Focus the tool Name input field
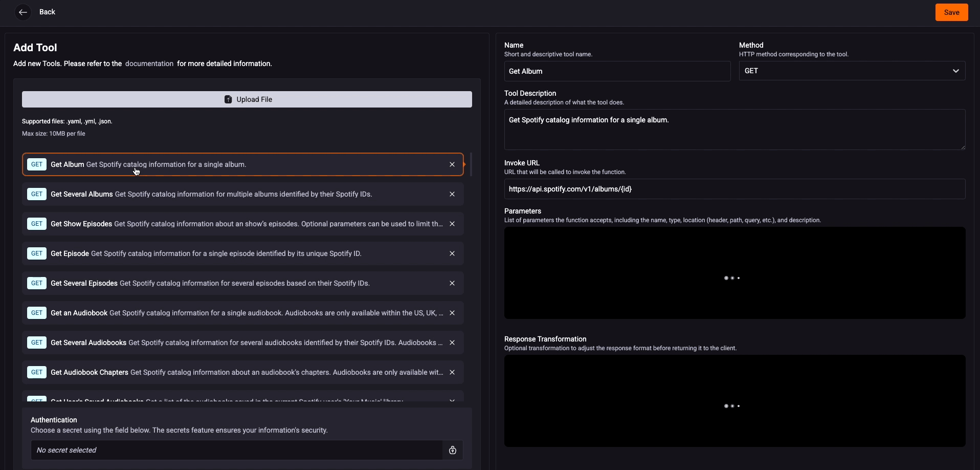Screen dimensions: 980x470 coord(617,71)
